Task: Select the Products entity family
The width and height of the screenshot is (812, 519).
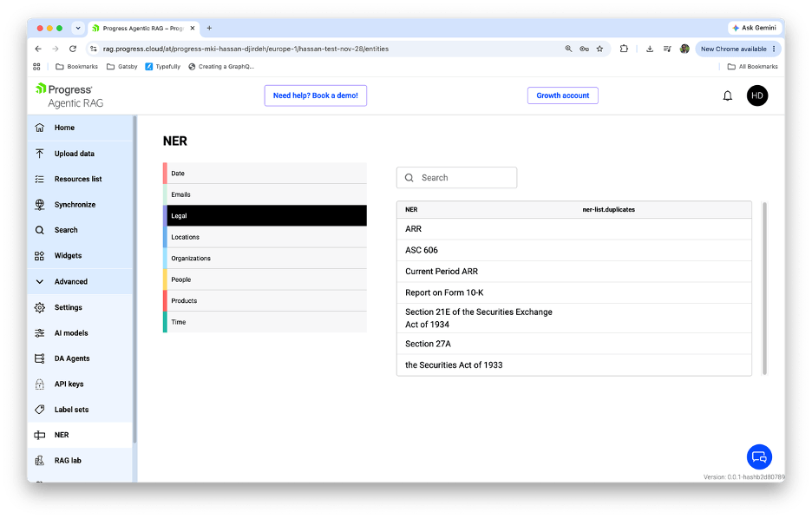Action: click(x=265, y=300)
